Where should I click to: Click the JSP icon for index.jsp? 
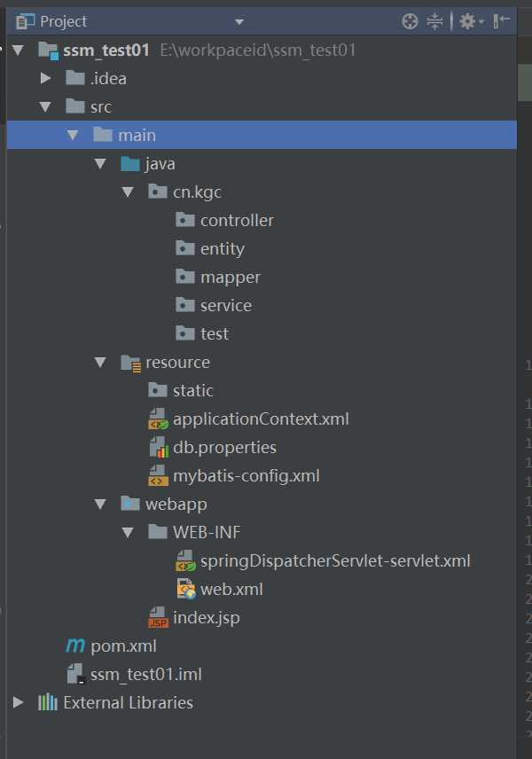(x=159, y=618)
